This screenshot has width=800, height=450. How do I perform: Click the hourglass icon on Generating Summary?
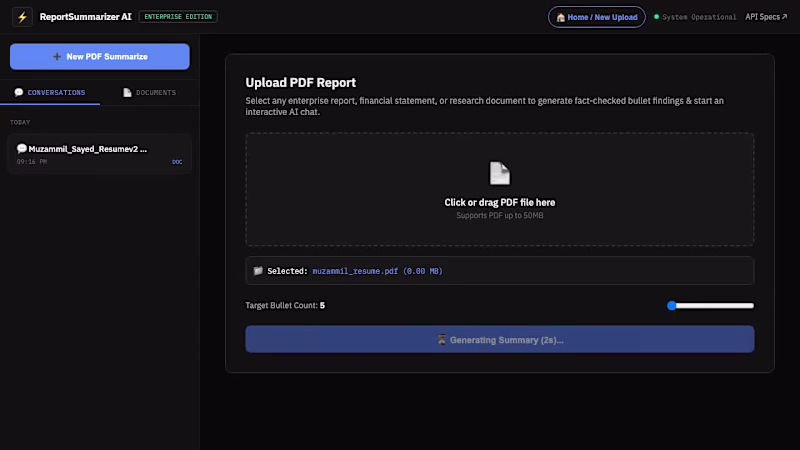pos(441,339)
